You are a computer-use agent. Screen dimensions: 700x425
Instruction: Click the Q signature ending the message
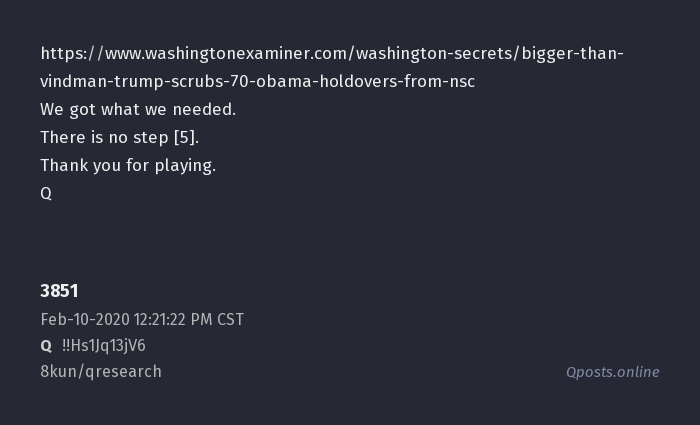tap(46, 194)
